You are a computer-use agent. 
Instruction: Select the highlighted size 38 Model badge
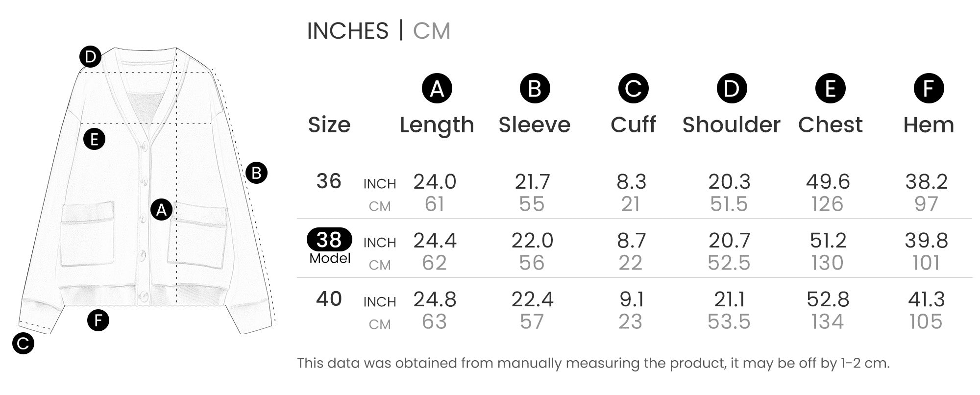pos(329,240)
